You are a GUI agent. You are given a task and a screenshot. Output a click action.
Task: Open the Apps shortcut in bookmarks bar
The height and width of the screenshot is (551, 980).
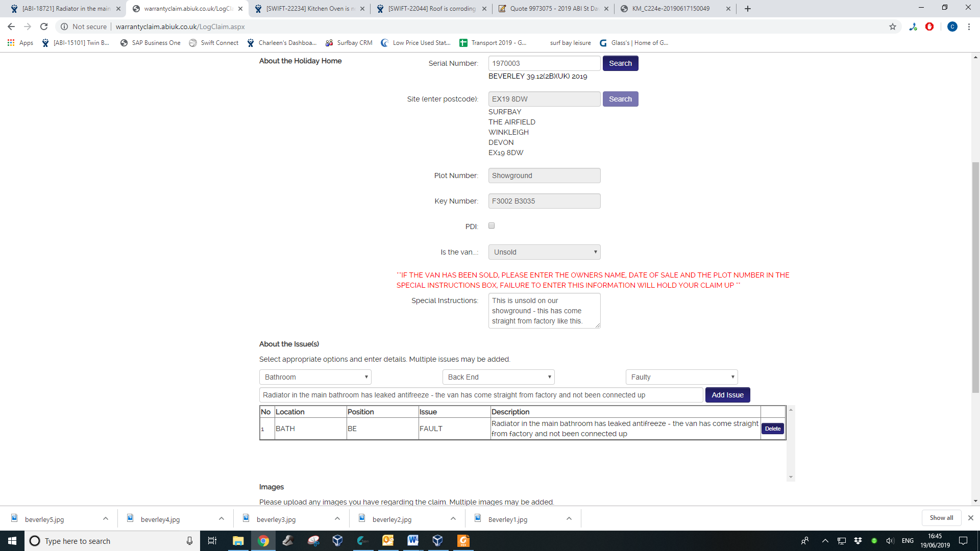[x=20, y=43]
